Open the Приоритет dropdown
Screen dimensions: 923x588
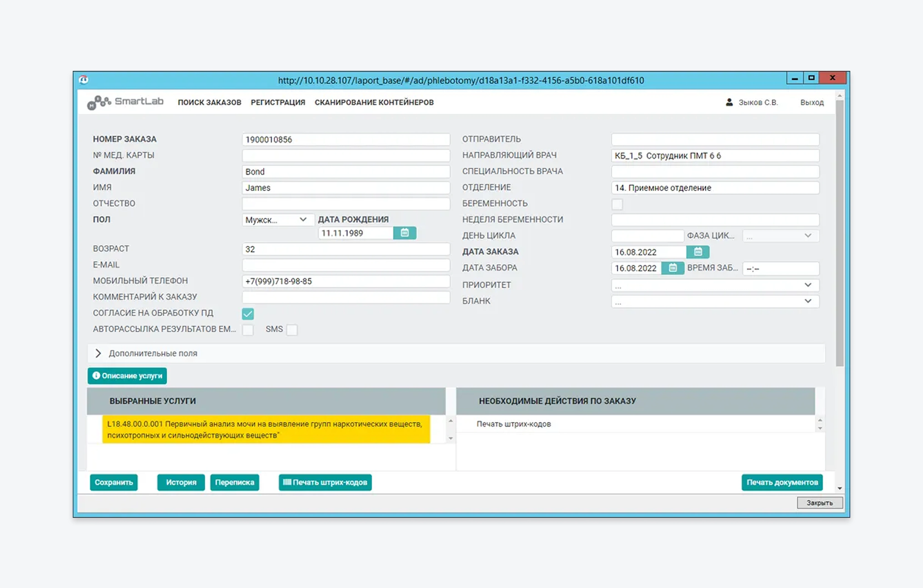(715, 285)
